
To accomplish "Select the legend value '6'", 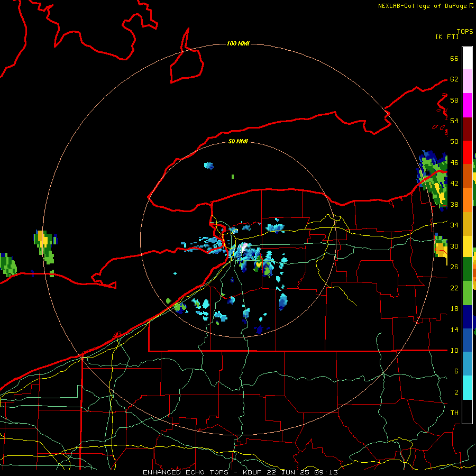I will [456, 371].
